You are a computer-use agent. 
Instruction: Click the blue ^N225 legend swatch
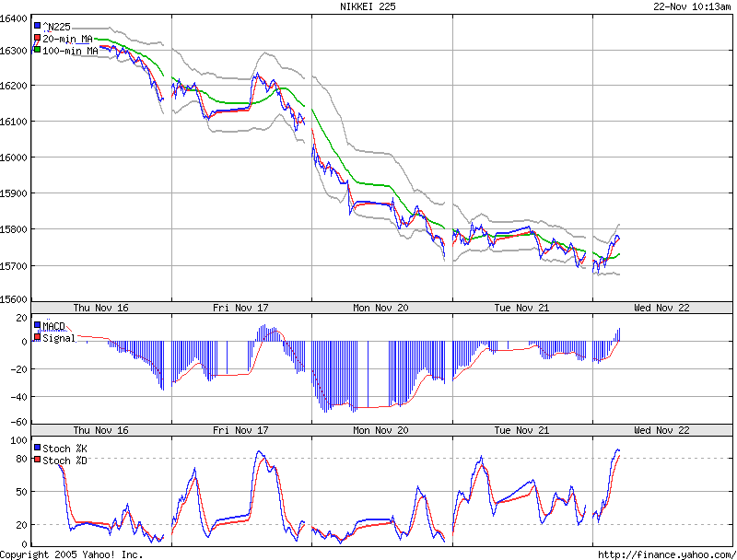(x=37, y=26)
